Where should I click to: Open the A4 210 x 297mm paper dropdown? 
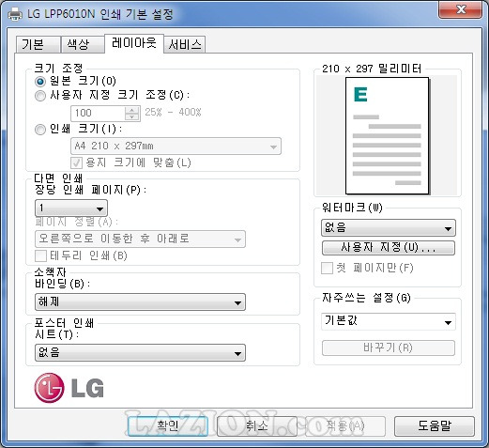point(176,147)
